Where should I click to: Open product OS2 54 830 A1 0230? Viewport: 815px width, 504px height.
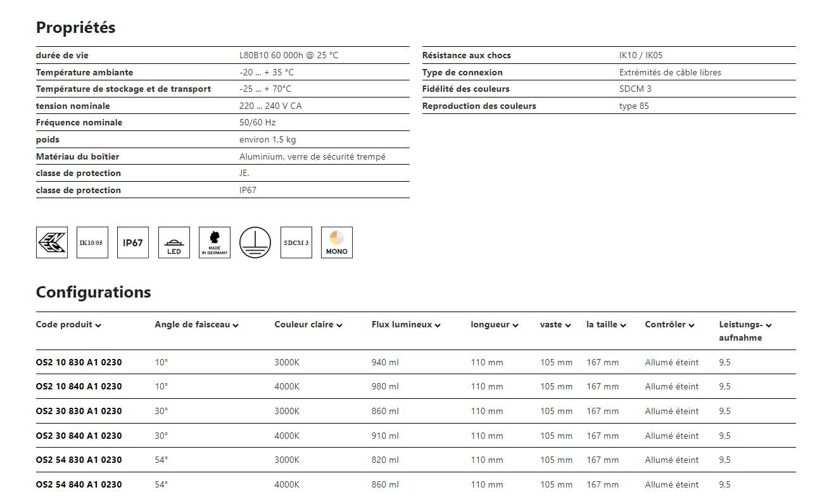79,460
